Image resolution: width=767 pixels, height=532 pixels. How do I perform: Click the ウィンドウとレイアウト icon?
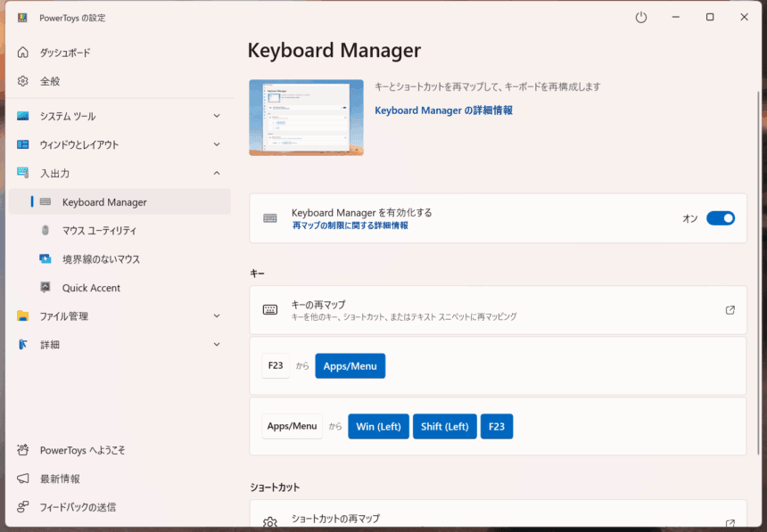coord(23,144)
